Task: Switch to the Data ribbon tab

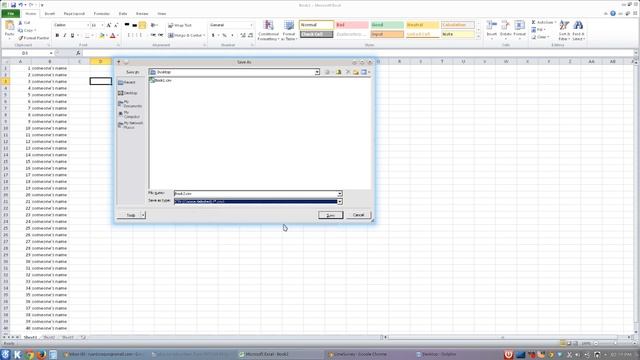Action: pos(123,13)
